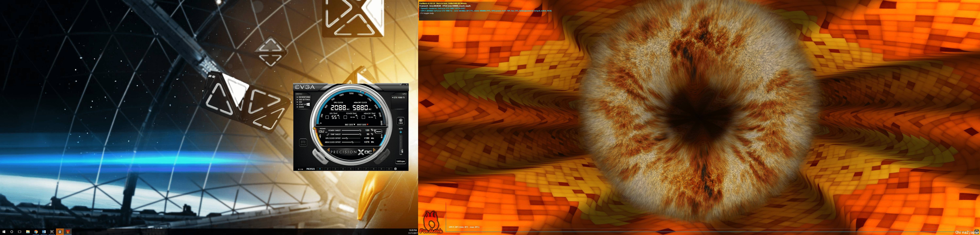Choose the Start Up menu item
Screen dimensions: 980x235
coord(302,105)
